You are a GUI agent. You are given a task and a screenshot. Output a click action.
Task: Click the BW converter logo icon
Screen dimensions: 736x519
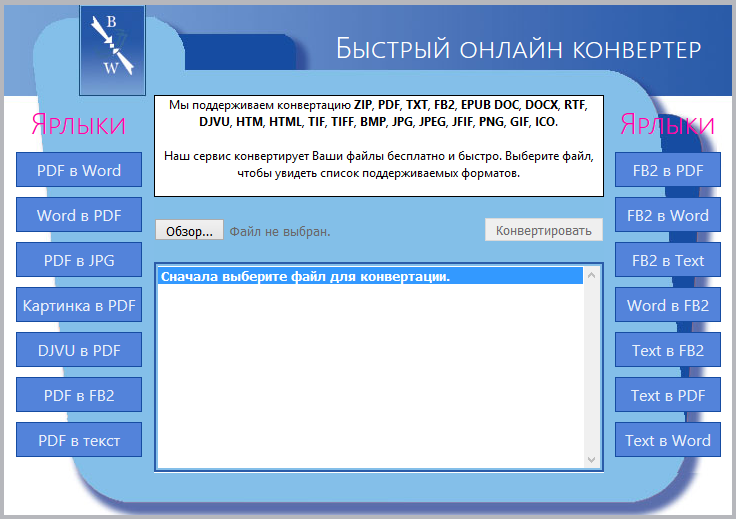[x=112, y=47]
